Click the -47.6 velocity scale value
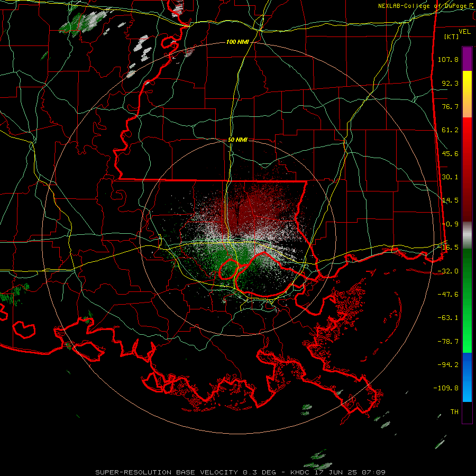The height and width of the screenshot is (476, 476). (x=448, y=295)
